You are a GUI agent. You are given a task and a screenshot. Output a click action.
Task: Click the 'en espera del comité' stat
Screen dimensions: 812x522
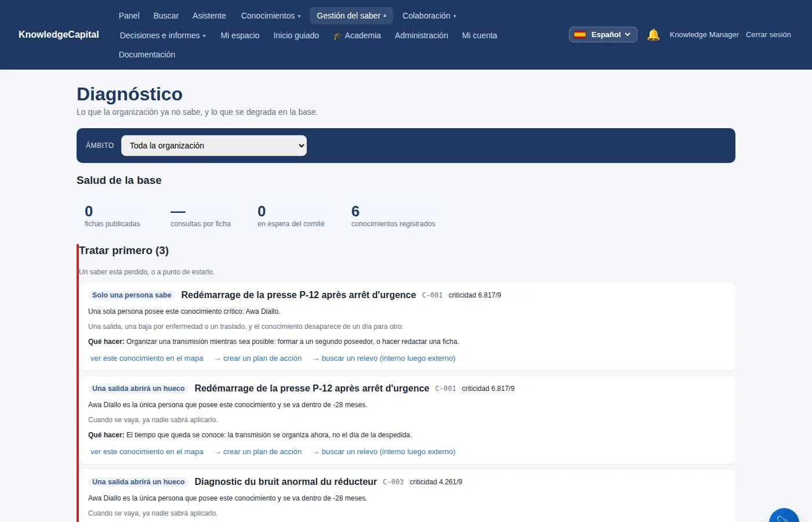click(291, 216)
